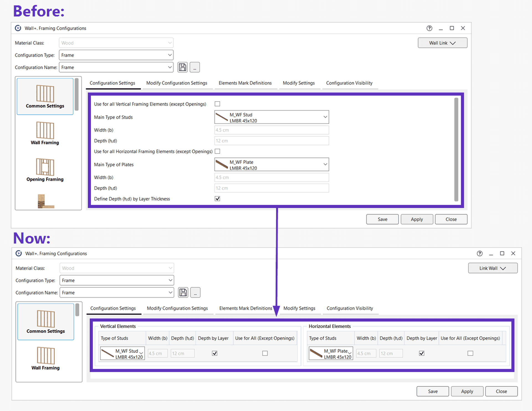Click upper Main Type of Plates combo box
The width and height of the screenshot is (532, 411).
[x=272, y=165]
